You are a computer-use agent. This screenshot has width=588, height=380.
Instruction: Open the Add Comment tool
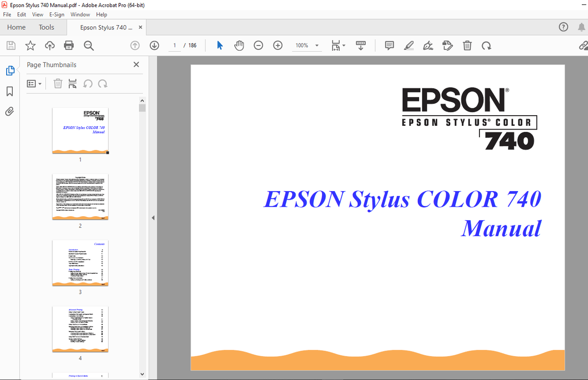coord(389,45)
